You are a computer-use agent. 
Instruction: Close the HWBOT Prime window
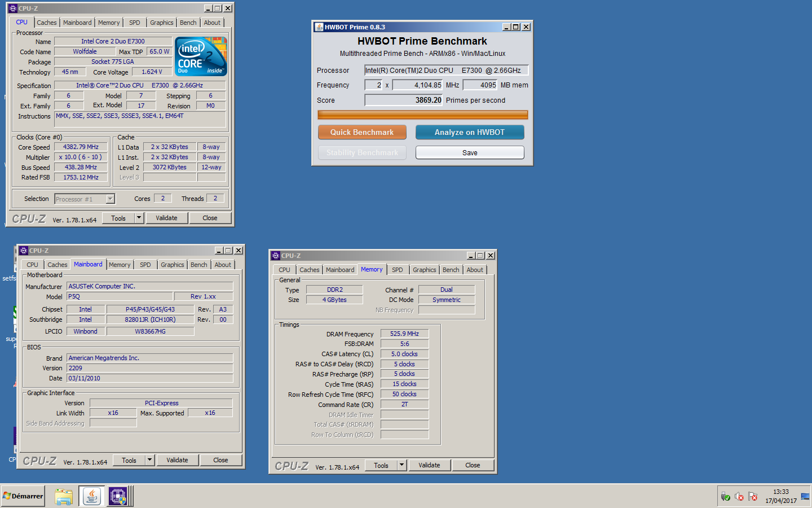pyautogui.click(x=526, y=27)
